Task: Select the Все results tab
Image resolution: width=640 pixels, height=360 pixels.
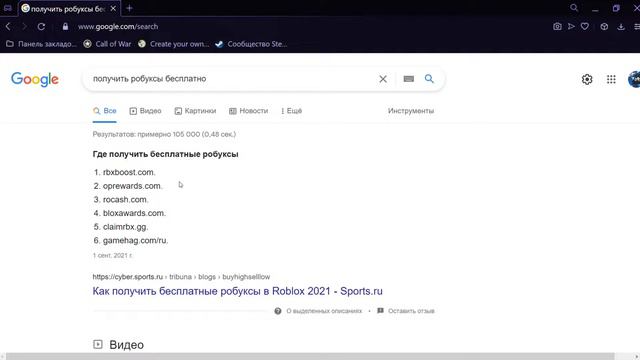Action: [x=105, y=111]
